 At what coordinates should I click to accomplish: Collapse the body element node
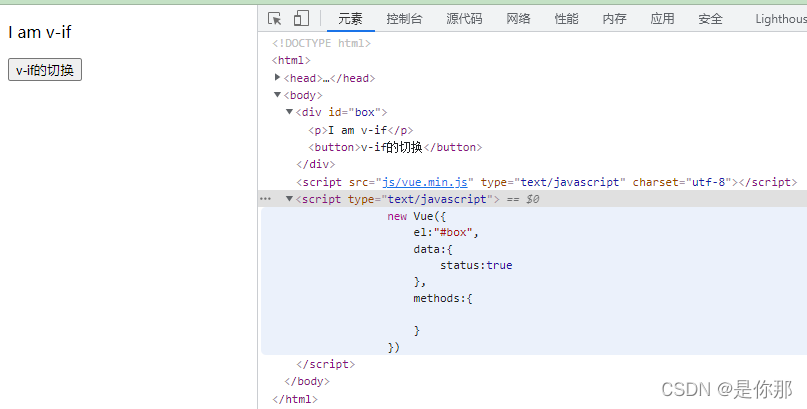(277, 95)
